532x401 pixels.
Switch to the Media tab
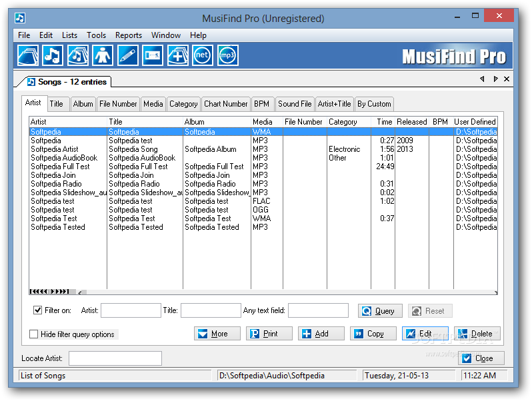(x=153, y=104)
